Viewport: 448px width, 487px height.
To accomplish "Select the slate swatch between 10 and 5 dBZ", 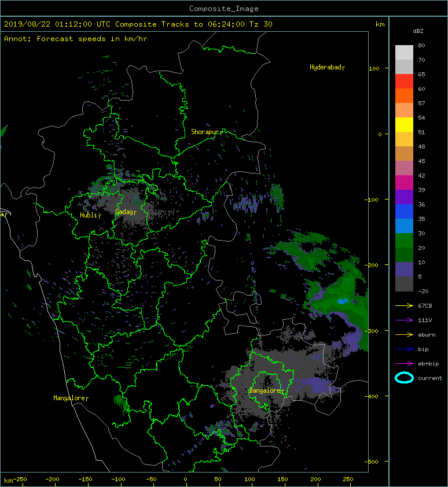I will coord(404,270).
